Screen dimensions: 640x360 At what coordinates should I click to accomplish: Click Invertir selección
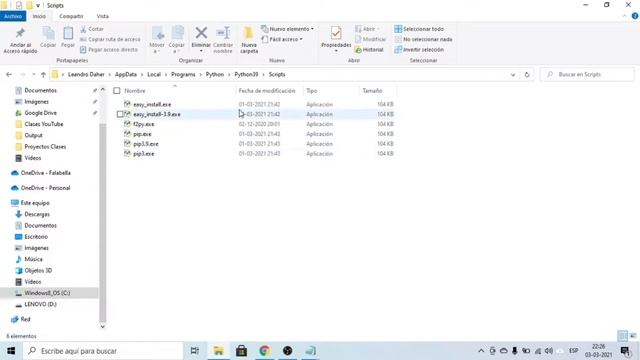(x=419, y=49)
